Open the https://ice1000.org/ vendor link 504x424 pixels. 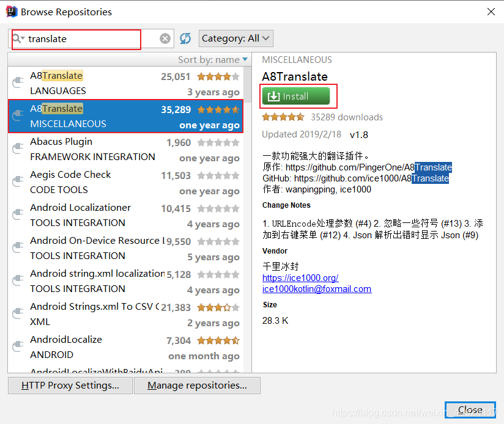pos(300,277)
